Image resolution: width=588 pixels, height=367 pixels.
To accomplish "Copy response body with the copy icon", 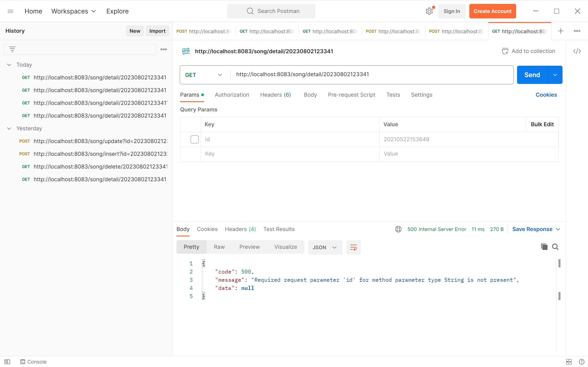I will point(544,247).
